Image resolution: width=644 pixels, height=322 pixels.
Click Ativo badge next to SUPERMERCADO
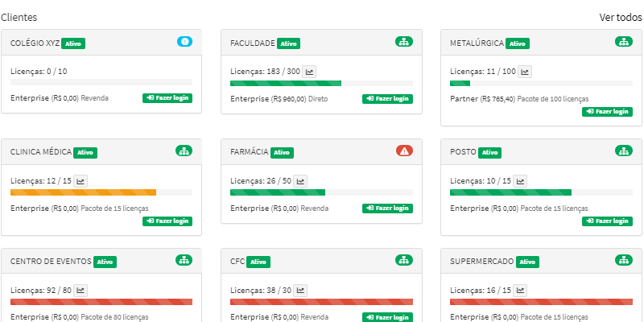click(527, 262)
